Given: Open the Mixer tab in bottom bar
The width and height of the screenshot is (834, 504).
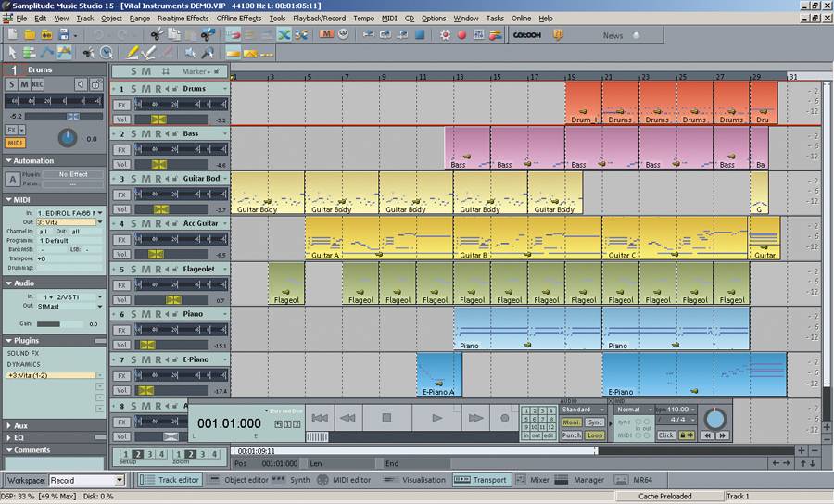Looking at the screenshot, I should click(533, 480).
